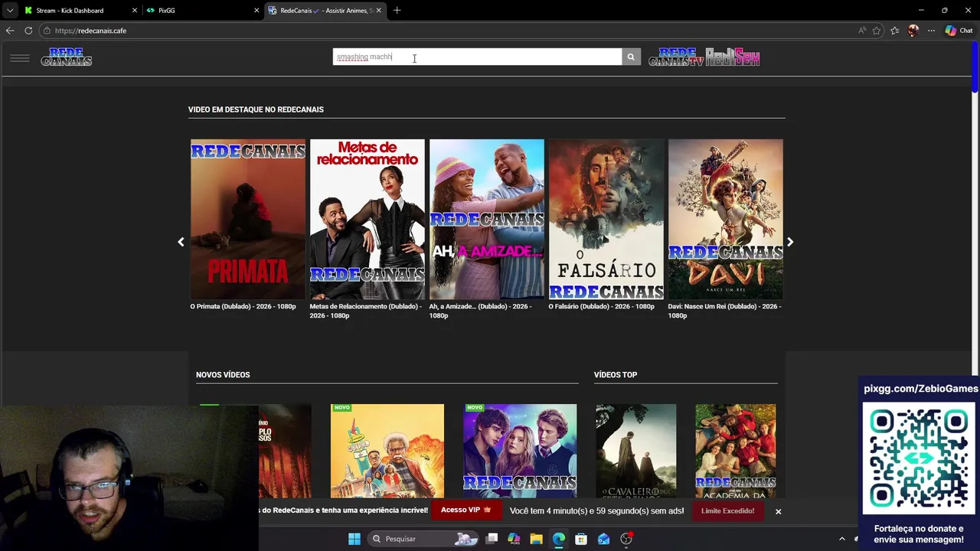Open browser Settings and more menu
This screenshot has height=551, width=980.
931,31
